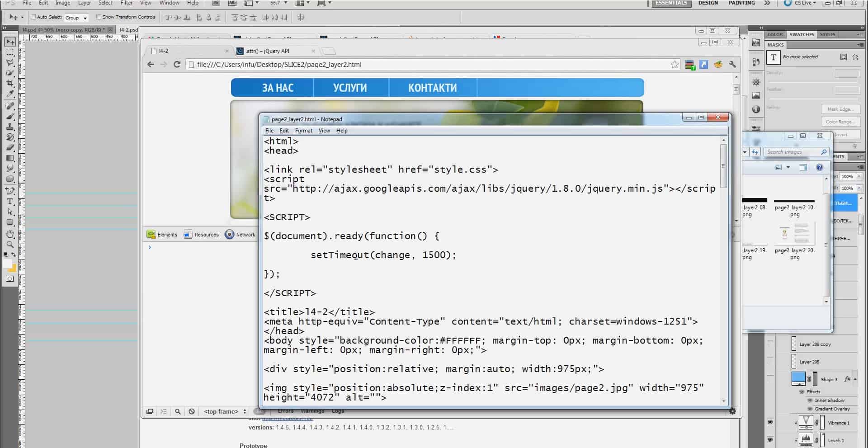
Task: Bookmark page with the star icon
Action: point(675,65)
